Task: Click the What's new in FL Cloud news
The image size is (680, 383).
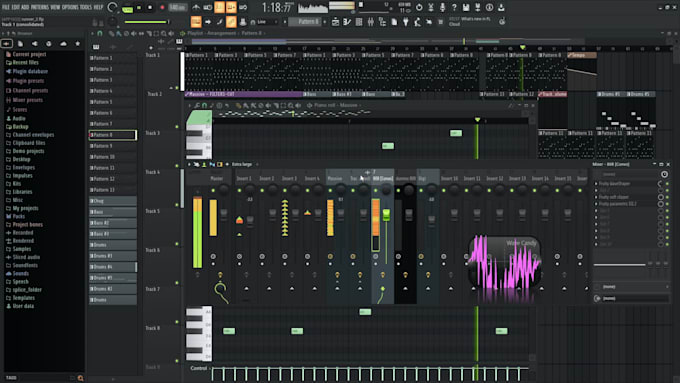Action: pyautogui.click(x=471, y=22)
